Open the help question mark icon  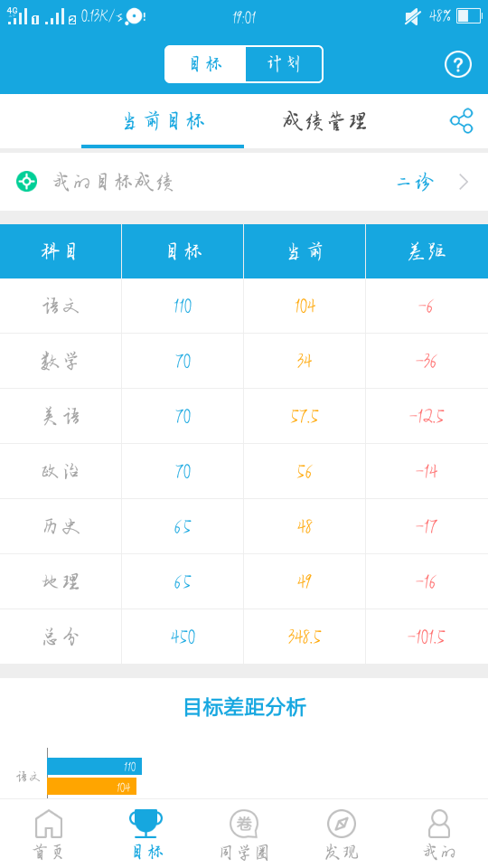pos(457,65)
